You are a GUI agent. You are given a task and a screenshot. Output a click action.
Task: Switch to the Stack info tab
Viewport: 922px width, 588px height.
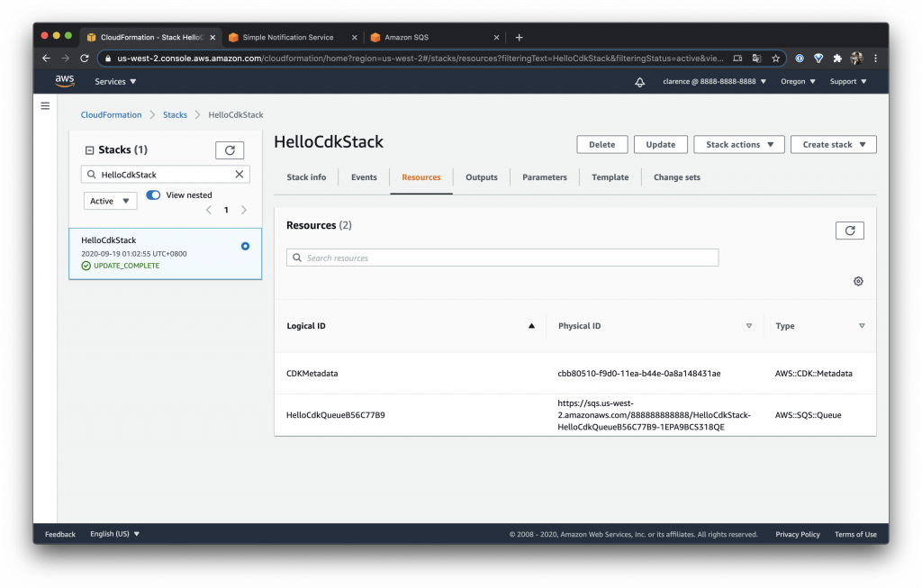coord(306,177)
